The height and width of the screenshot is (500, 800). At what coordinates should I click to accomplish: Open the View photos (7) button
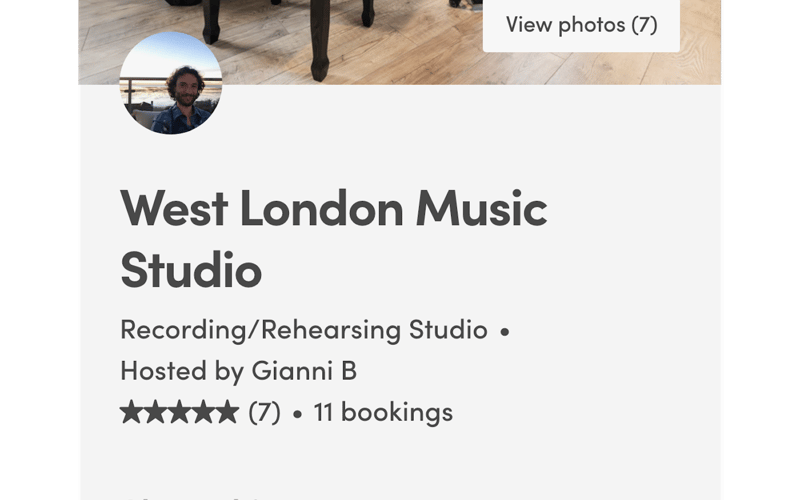(581, 25)
